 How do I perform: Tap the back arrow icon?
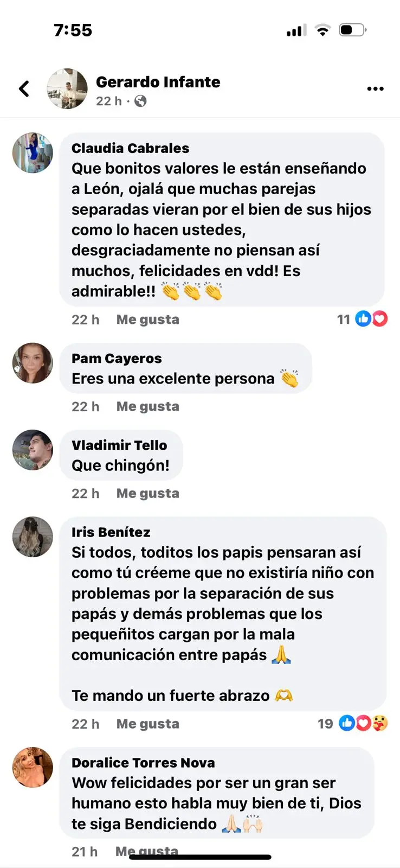pyautogui.click(x=24, y=88)
